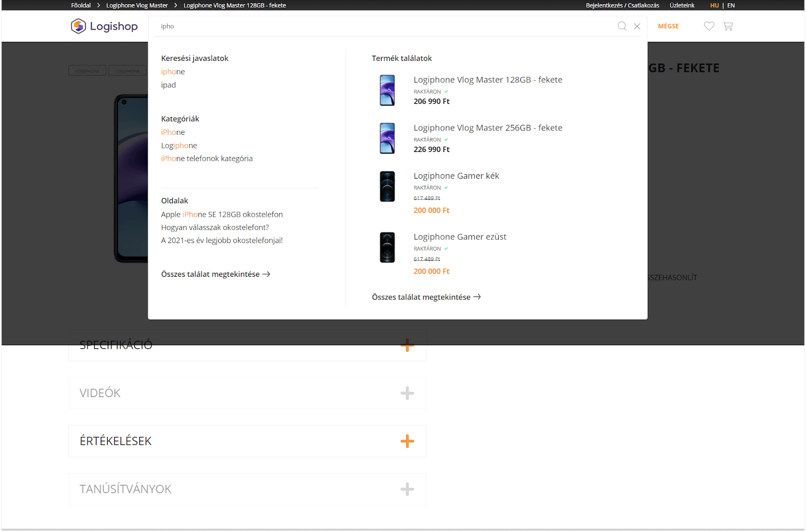Image resolution: width=806 pixels, height=532 pixels.
Task: Open the Üzleteink link
Action: point(682,6)
